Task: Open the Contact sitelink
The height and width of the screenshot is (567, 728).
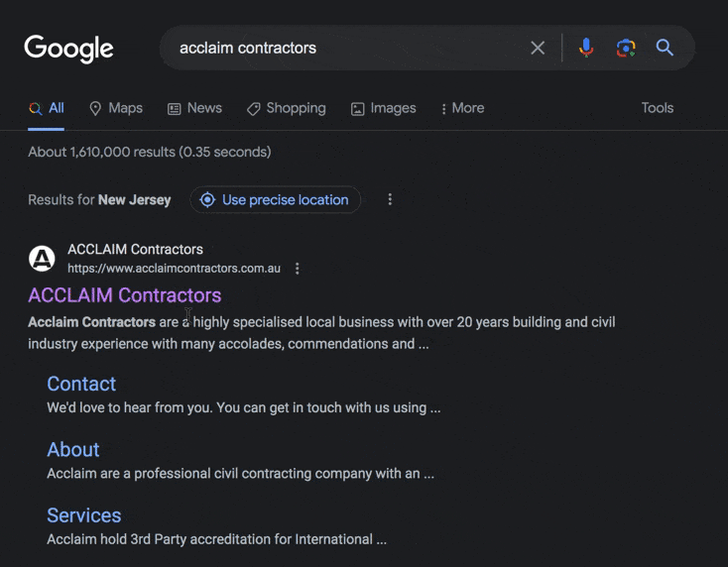Action: (81, 384)
